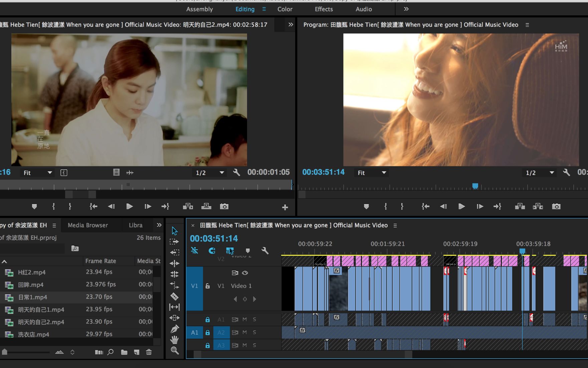This screenshot has height=368, width=588.
Task: Open Program monitor settings wrench
Action: pos(566,172)
